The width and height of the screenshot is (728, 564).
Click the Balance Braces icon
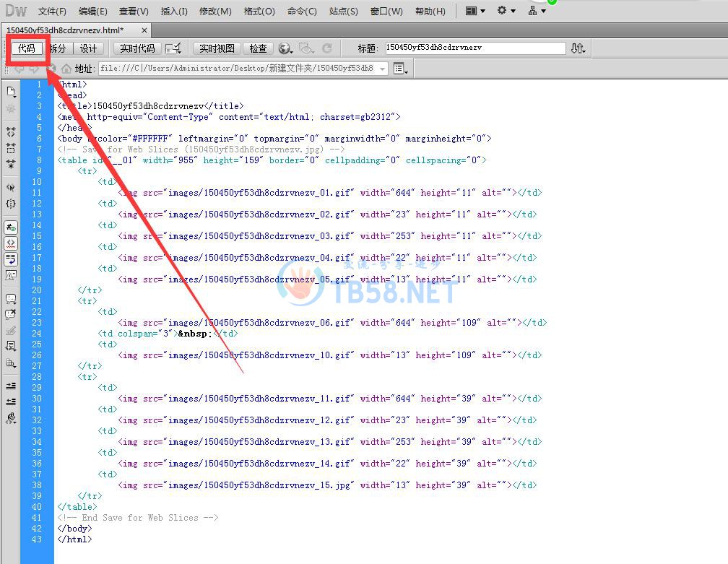(11, 204)
